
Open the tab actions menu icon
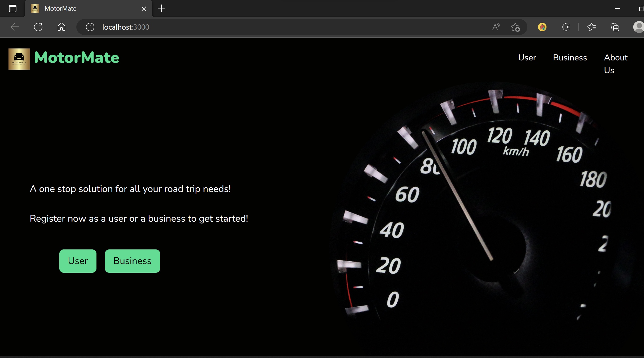12,8
